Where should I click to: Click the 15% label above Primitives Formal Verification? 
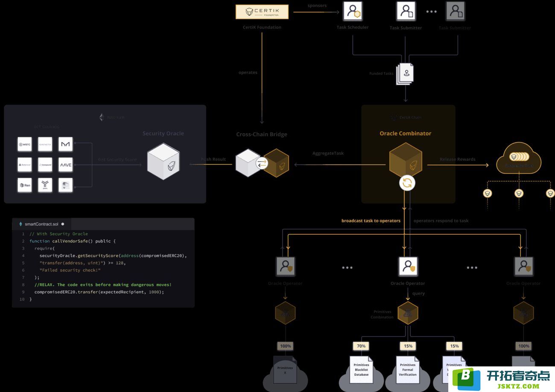(x=408, y=346)
